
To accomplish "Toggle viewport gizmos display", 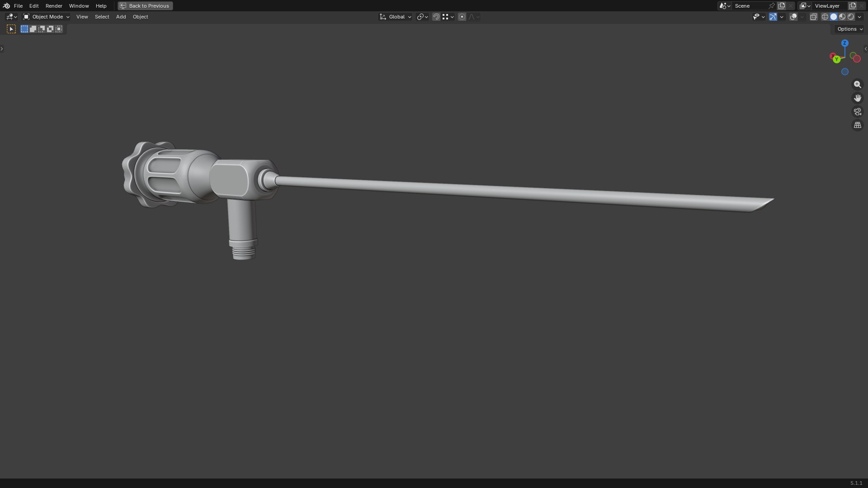I will pyautogui.click(x=773, y=17).
